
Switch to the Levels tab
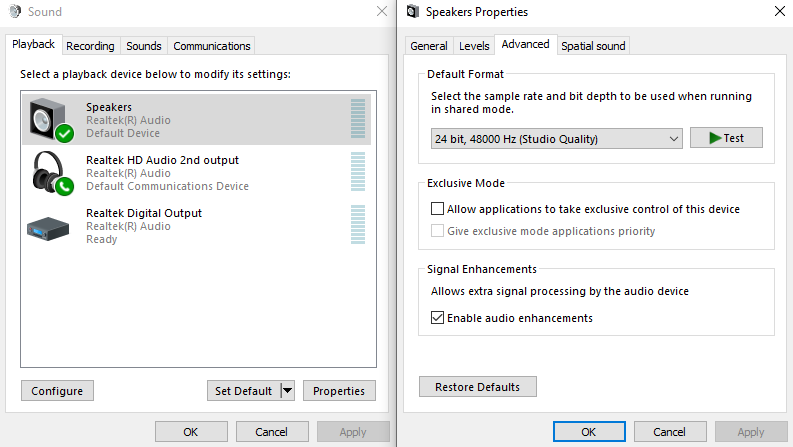[x=474, y=46]
